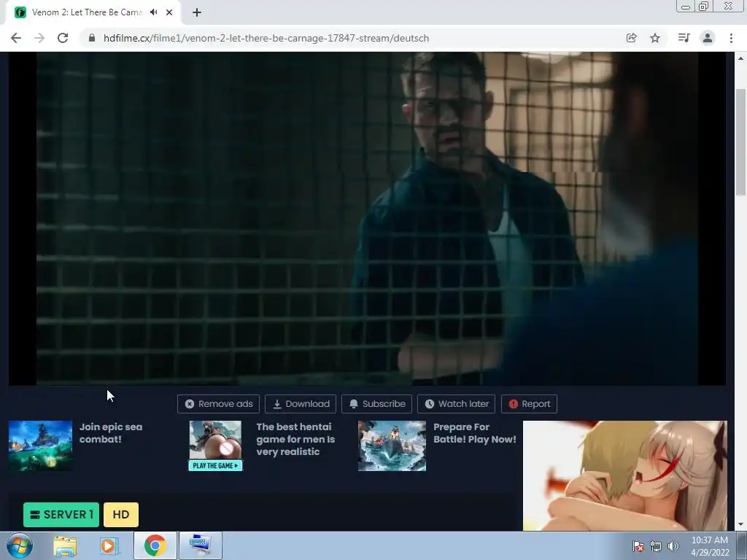The image size is (747, 560).
Task: Click the PLAY THE GAME ad thumbnail
Action: tap(215, 446)
